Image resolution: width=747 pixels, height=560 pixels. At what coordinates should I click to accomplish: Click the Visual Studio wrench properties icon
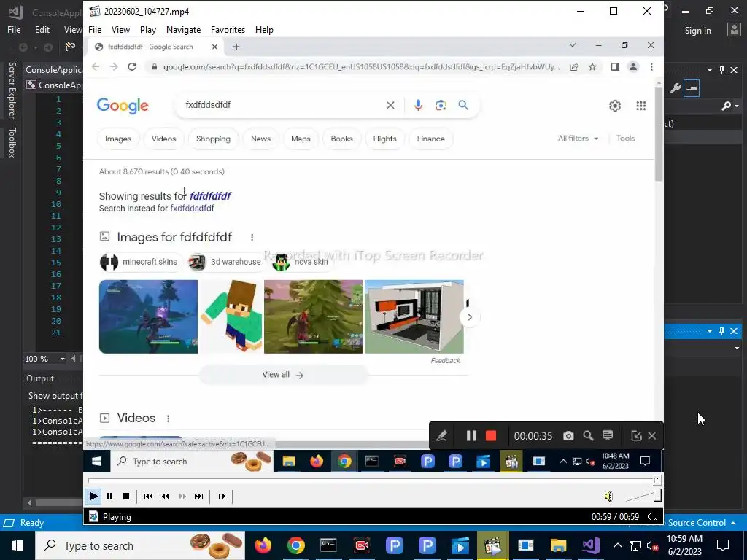coord(675,88)
